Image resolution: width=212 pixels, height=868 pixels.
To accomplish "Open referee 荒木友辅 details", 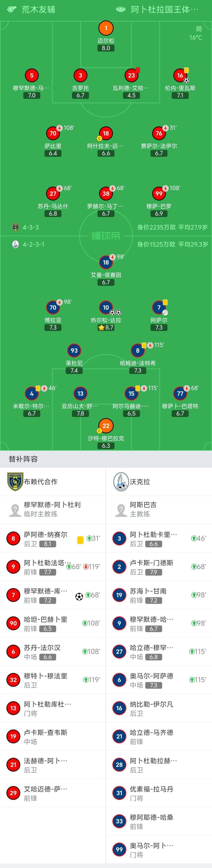I will pyautogui.click(x=38, y=9).
